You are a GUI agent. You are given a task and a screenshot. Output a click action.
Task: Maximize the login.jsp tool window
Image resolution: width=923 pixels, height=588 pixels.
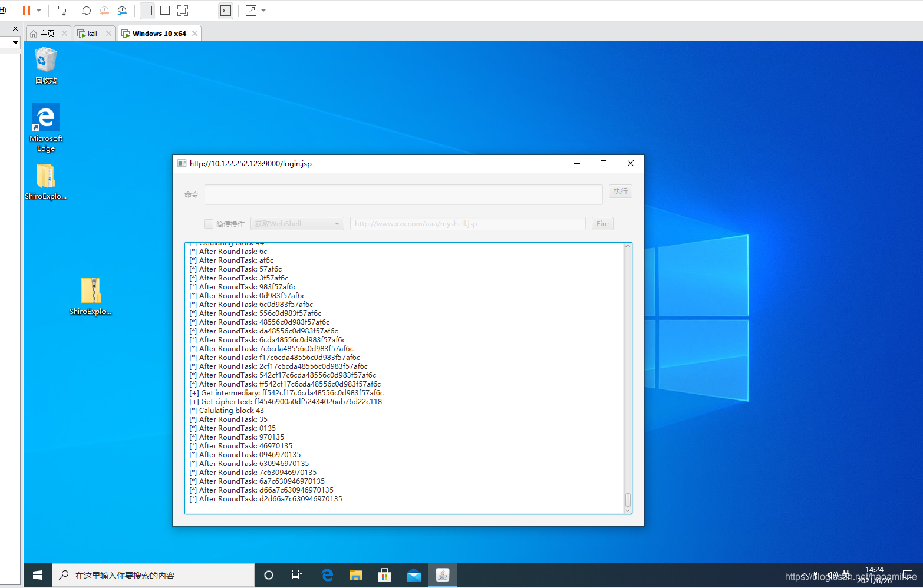[x=604, y=163]
